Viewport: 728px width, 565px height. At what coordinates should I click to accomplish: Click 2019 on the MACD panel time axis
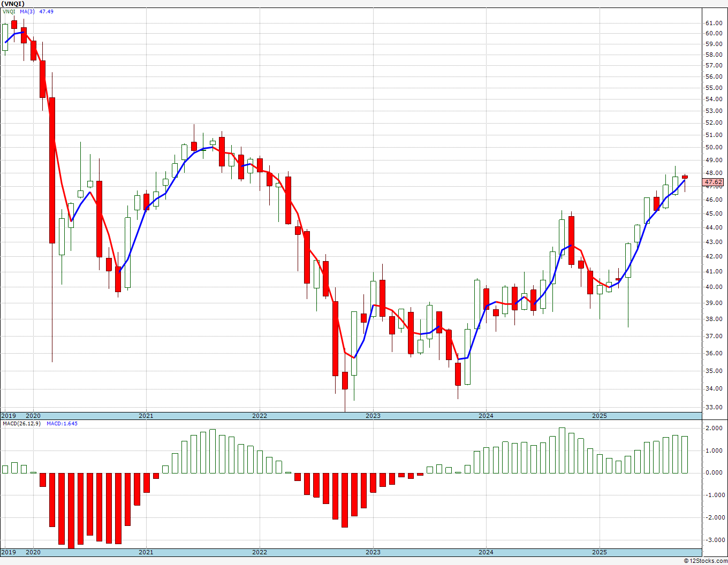pos(8,552)
